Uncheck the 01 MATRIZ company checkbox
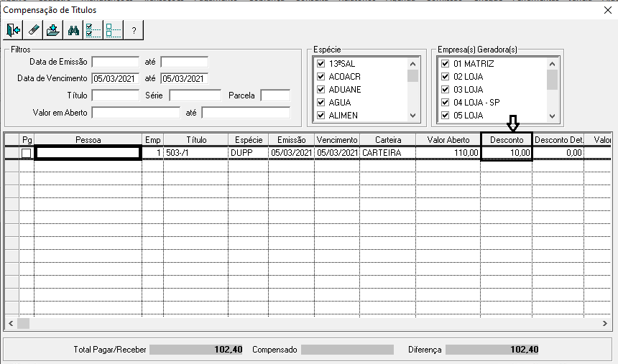This screenshot has width=618, height=364. [446, 63]
